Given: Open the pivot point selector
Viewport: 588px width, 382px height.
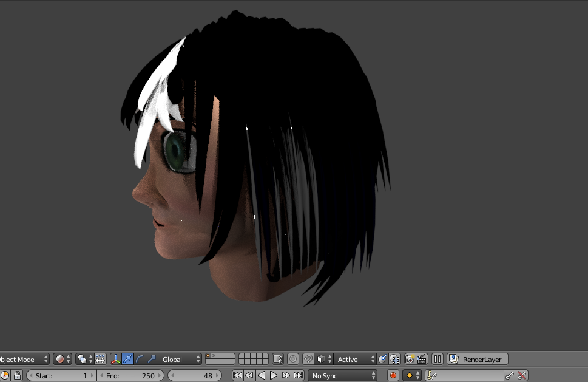Looking at the screenshot, I should (84, 359).
